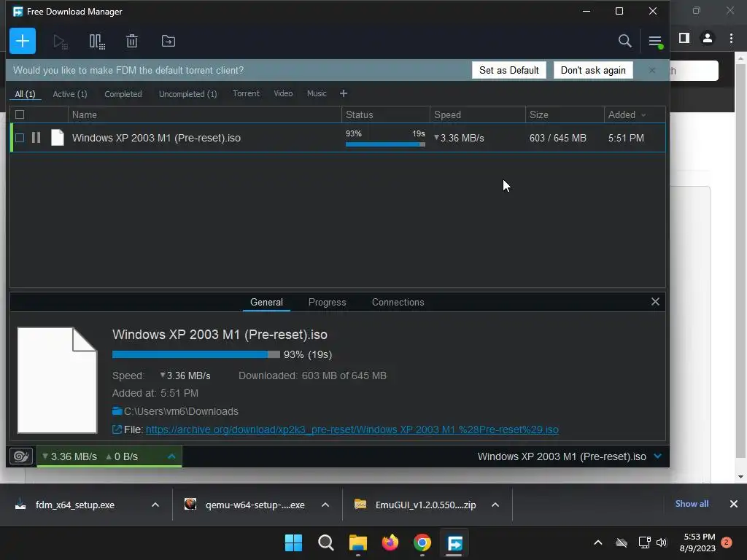
Task: Open options for EmuGUI zip download
Action: point(495,505)
